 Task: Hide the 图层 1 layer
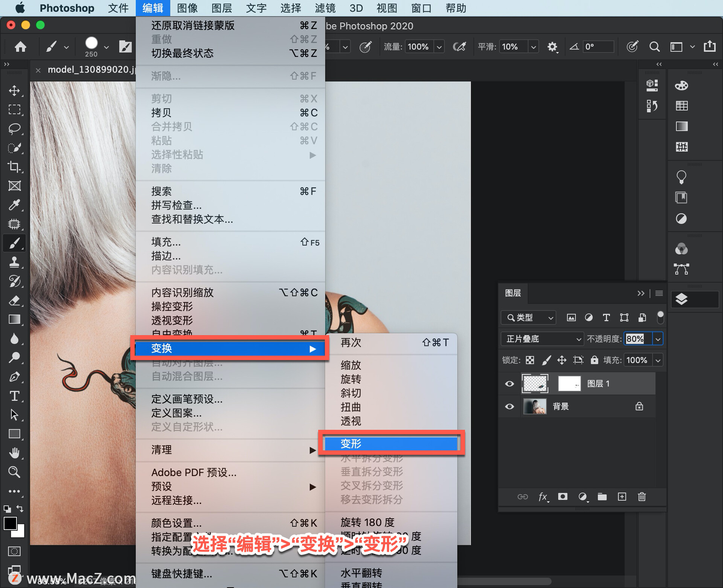pos(509,383)
